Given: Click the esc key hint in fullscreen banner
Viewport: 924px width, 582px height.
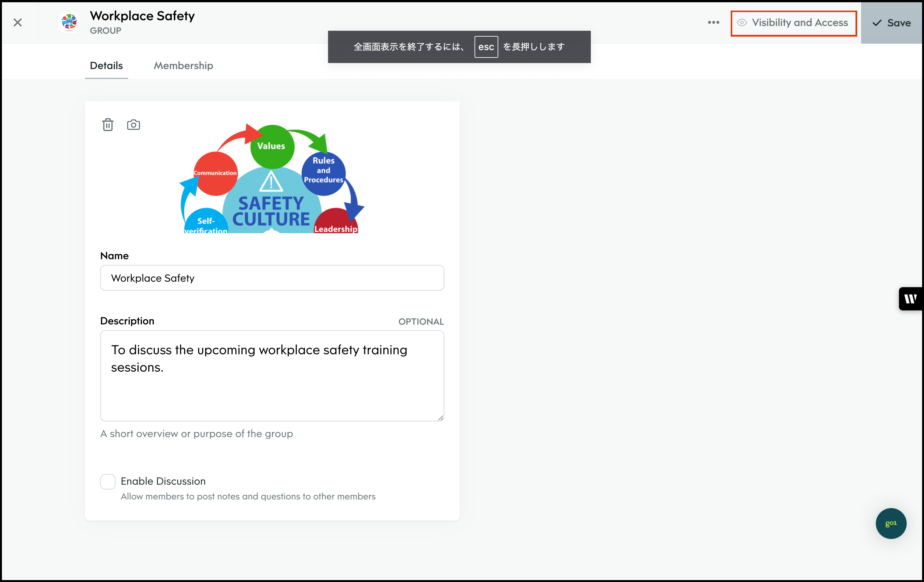Looking at the screenshot, I should [x=486, y=47].
